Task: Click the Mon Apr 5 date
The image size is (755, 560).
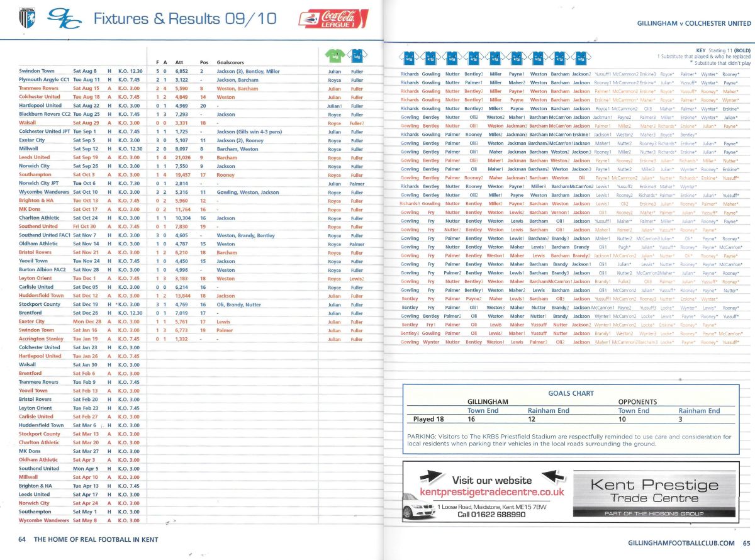Action: click(x=85, y=468)
